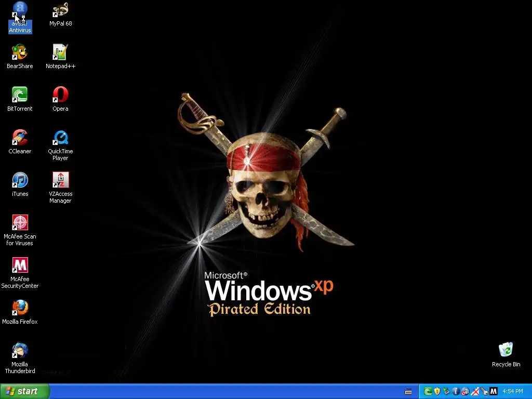Click the on-screen keyboard taskbar icon

408,392
